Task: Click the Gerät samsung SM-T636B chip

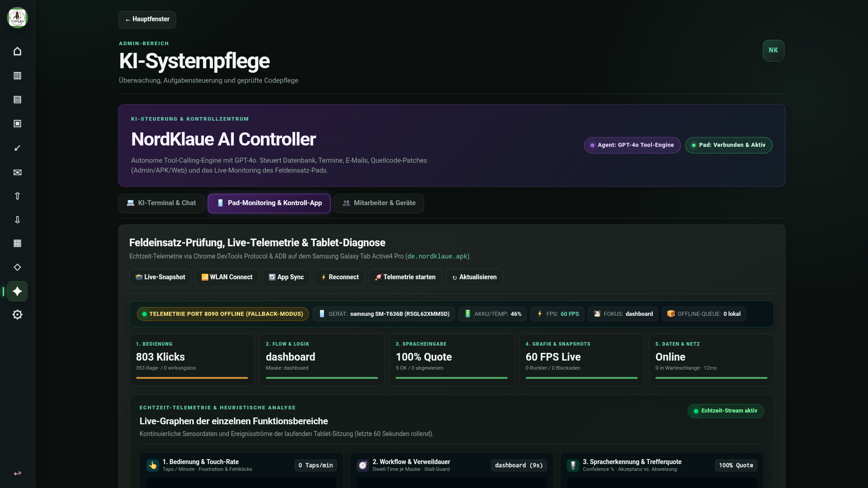Action: tap(384, 314)
